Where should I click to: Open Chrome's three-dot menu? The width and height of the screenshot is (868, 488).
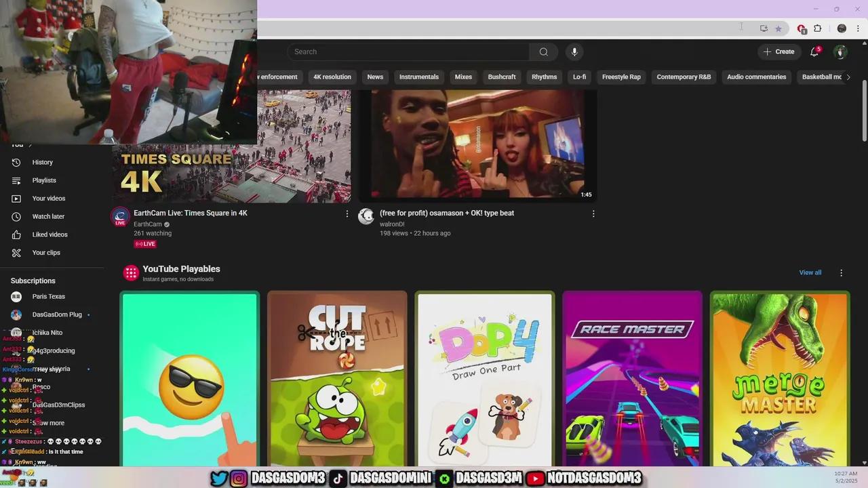point(858,28)
